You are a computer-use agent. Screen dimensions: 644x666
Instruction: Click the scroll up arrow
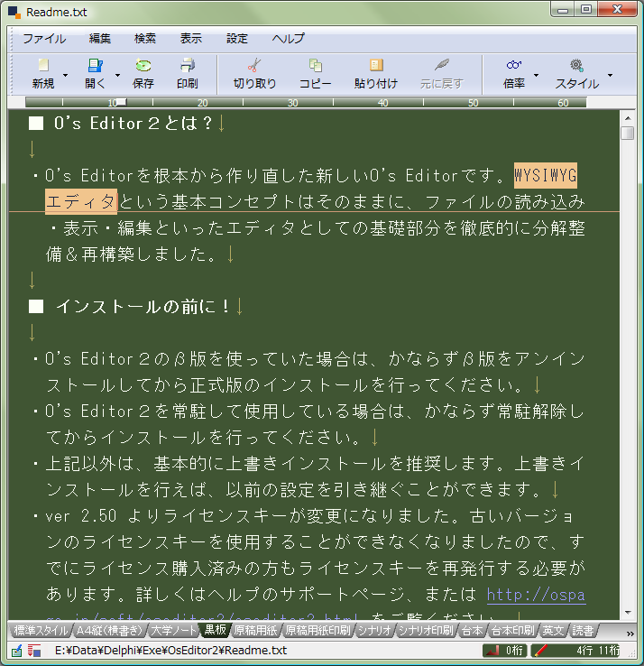(628, 118)
